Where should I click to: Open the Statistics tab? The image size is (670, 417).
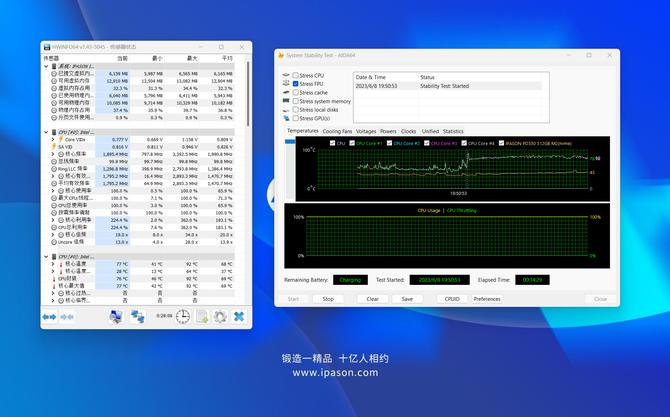point(453,131)
